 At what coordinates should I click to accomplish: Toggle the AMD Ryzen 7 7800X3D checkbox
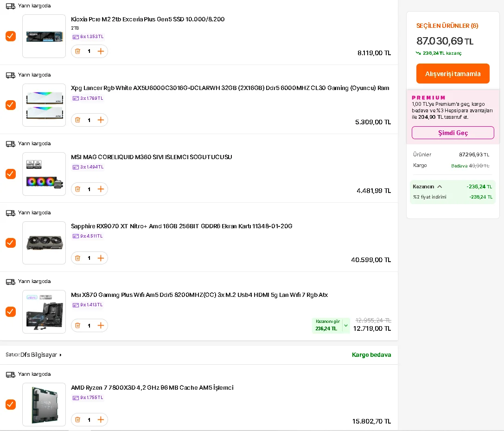[x=11, y=405]
